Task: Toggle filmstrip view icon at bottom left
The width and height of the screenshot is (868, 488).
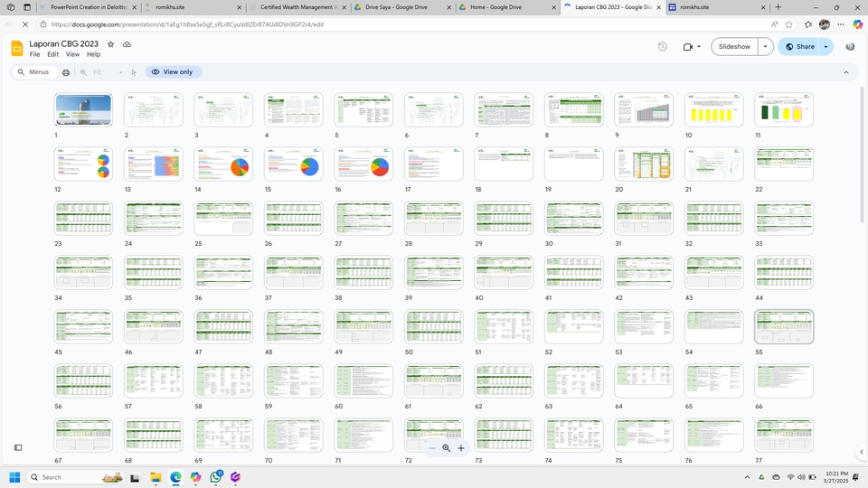Action: [x=18, y=447]
